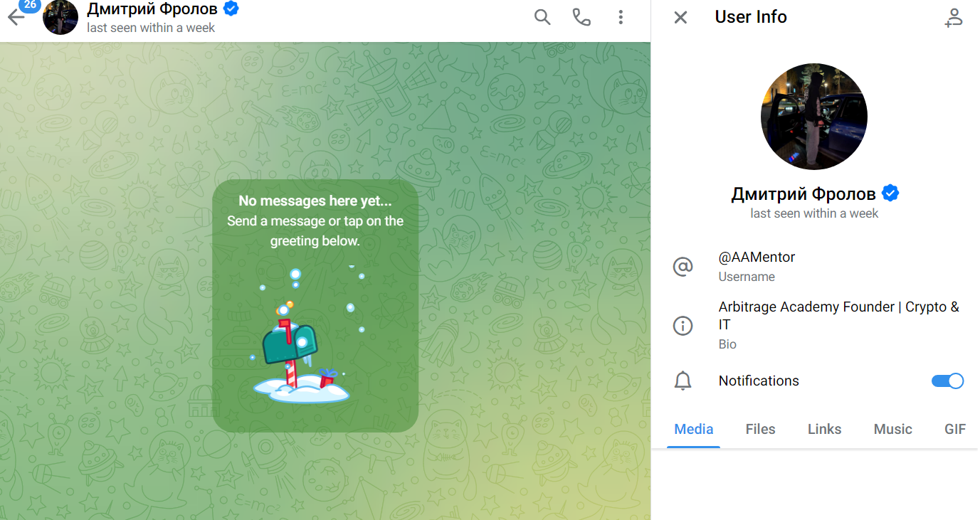Click the Notifications bell icon
This screenshot has height=520, width=980.
pyautogui.click(x=683, y=381)
